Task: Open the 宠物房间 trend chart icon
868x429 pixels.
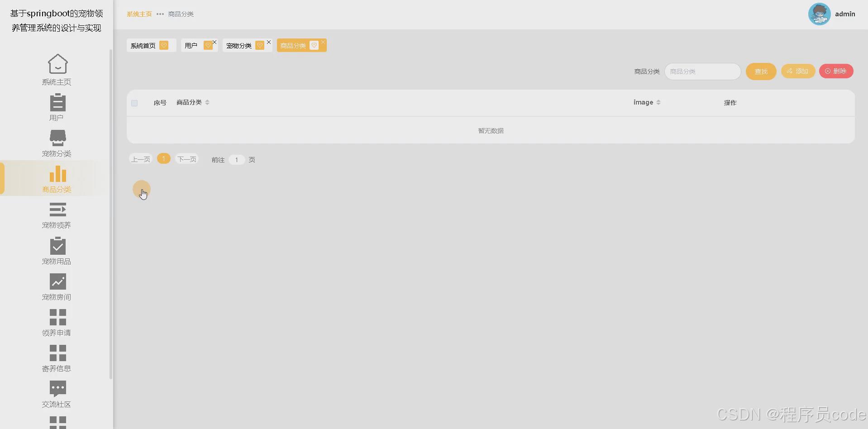Action: click(x=57, y=281)
